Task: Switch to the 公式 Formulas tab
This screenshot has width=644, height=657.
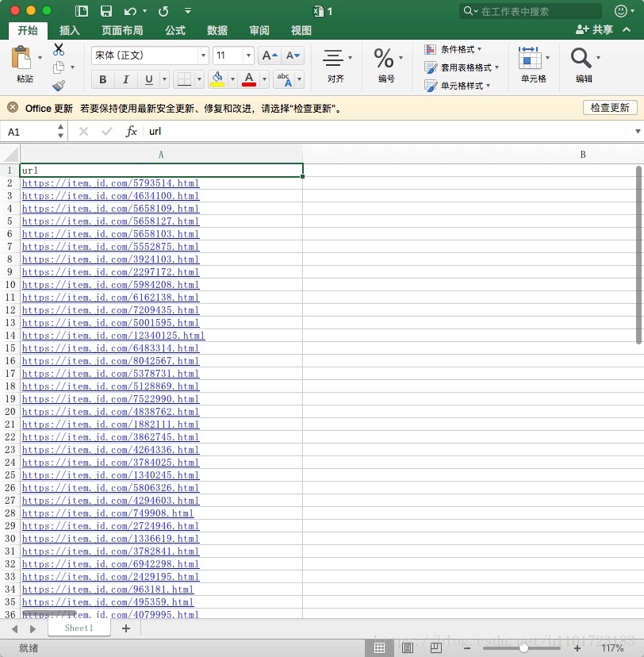Action: pyautogui.click(x=175, y=30)
